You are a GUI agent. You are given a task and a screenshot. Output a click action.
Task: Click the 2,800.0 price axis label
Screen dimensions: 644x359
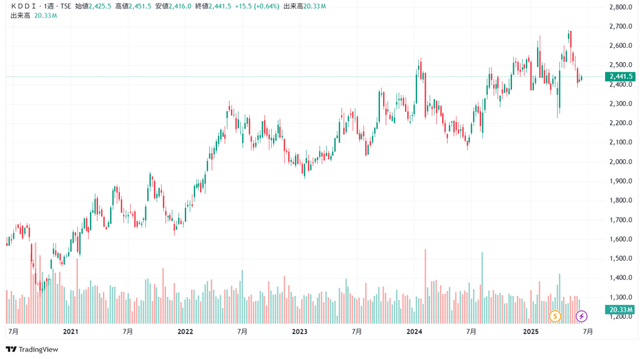621,7
